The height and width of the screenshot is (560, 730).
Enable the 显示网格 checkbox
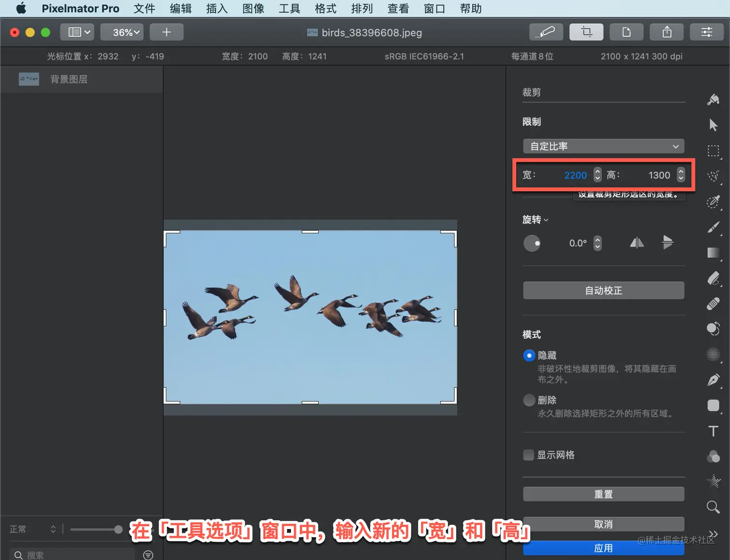tap(529, 455)
